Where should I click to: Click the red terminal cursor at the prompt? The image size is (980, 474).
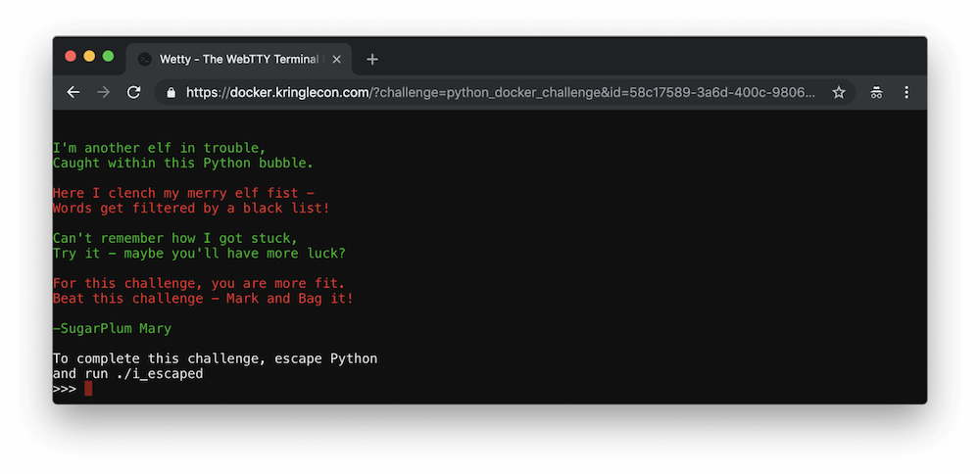(x=88, y=389)
